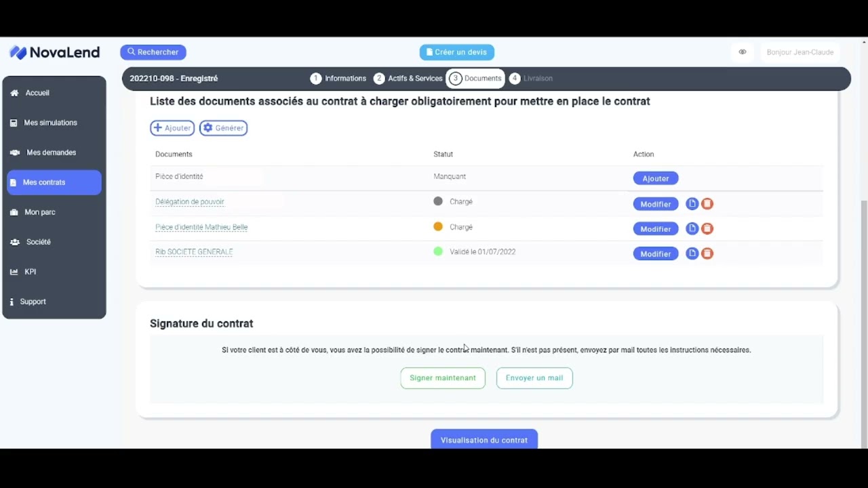Click Modifier for Pièce d'identité Mathieu Belle

click(656, 229)
